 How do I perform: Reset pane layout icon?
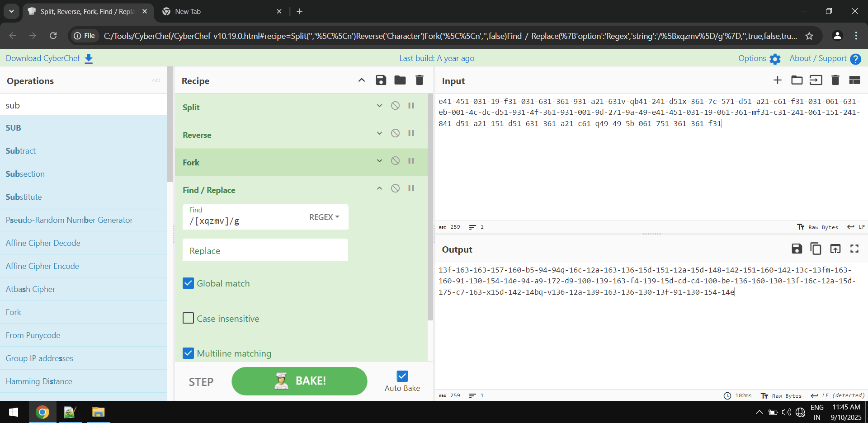(854, 80)
